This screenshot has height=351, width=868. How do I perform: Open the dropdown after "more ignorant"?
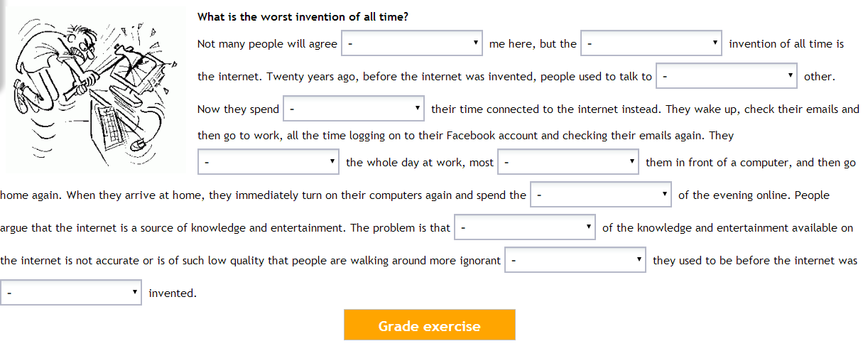575,260
